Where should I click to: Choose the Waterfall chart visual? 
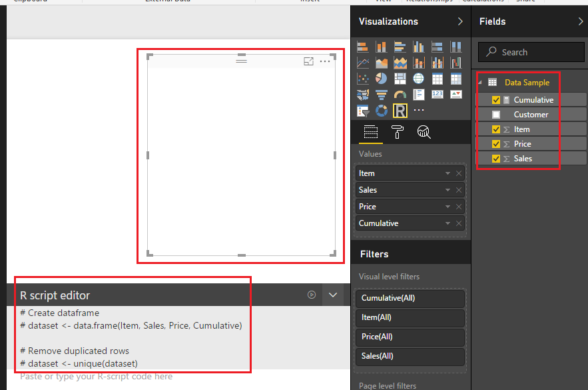coord(456,63)
